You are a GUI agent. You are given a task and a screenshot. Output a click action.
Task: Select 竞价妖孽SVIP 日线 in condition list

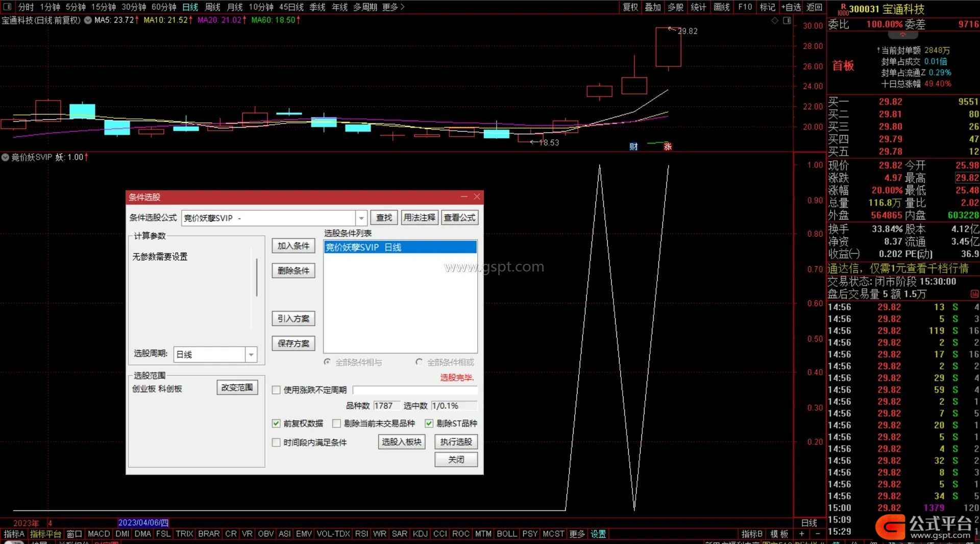[x=400, y=248]
